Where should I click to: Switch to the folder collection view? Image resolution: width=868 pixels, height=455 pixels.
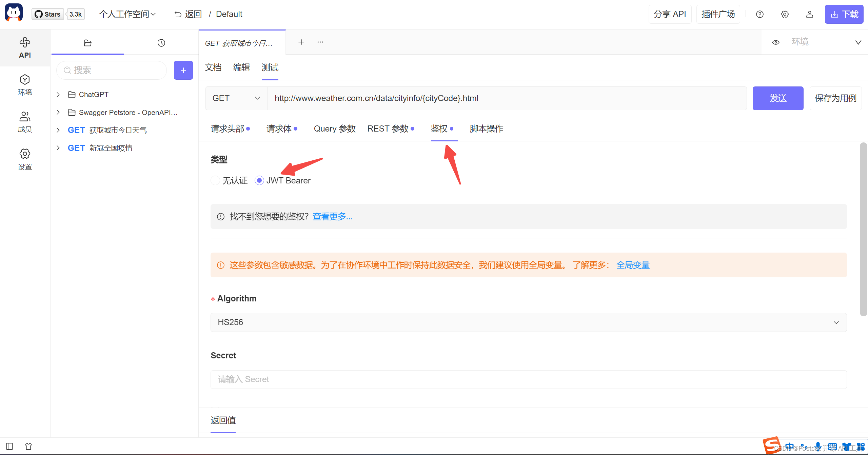[87, 43]
